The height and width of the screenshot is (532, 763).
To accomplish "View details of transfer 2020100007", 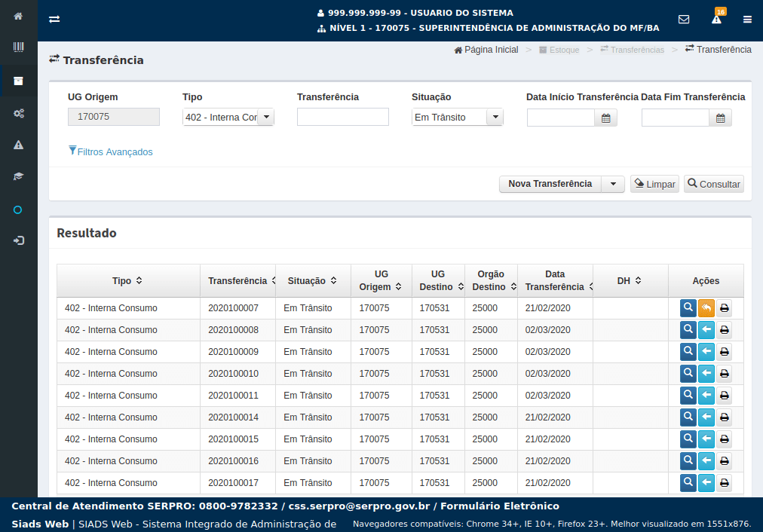I will 688,307.
